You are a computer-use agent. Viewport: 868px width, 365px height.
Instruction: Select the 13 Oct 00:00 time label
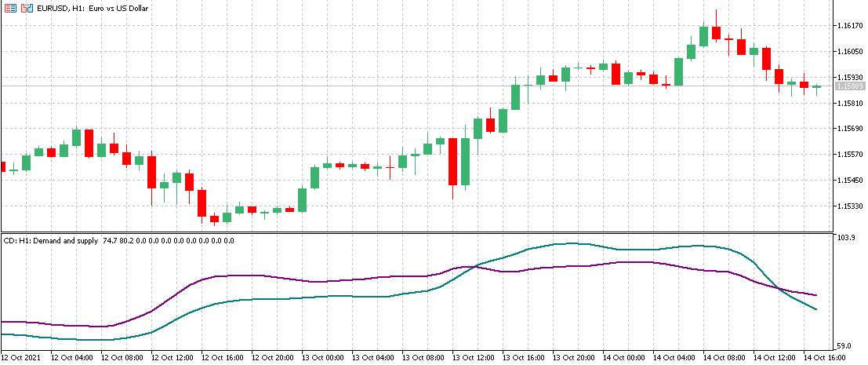pos(323,357)
